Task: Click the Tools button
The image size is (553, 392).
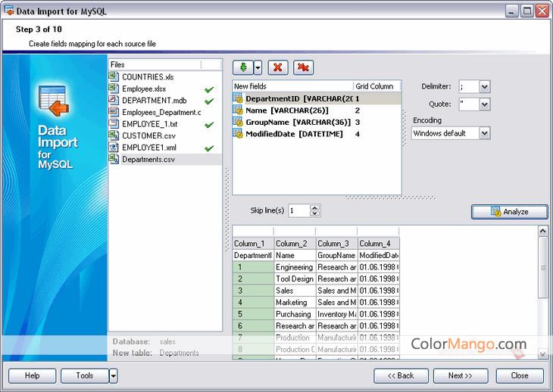Action: coord(85,376)
